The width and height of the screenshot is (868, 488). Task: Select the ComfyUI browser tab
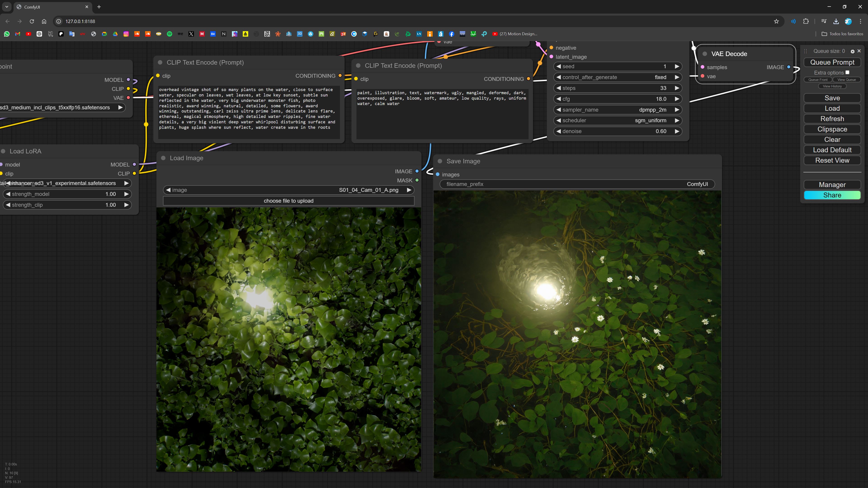click(53, 7)
